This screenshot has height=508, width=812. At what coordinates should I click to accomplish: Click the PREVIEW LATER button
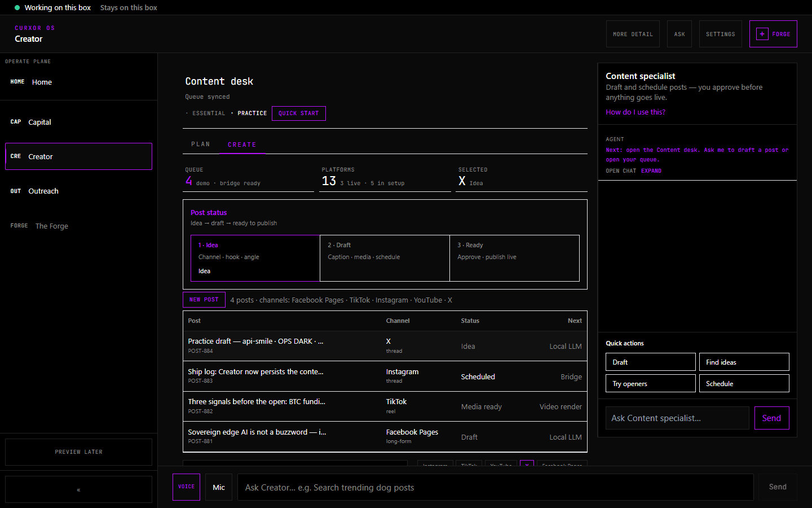pos(78,452)
